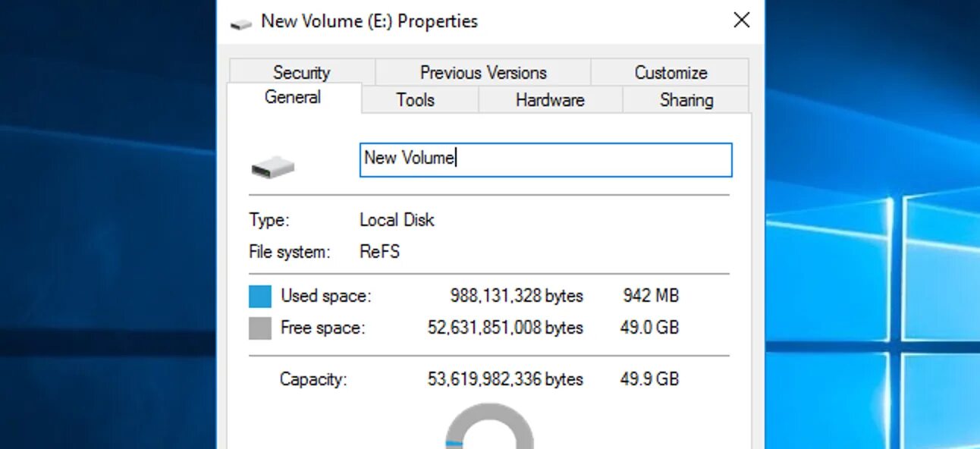The width and height of the screenshot is (980, 449).
Task: Open the Previous Versions tab
Action: [483, 73]
